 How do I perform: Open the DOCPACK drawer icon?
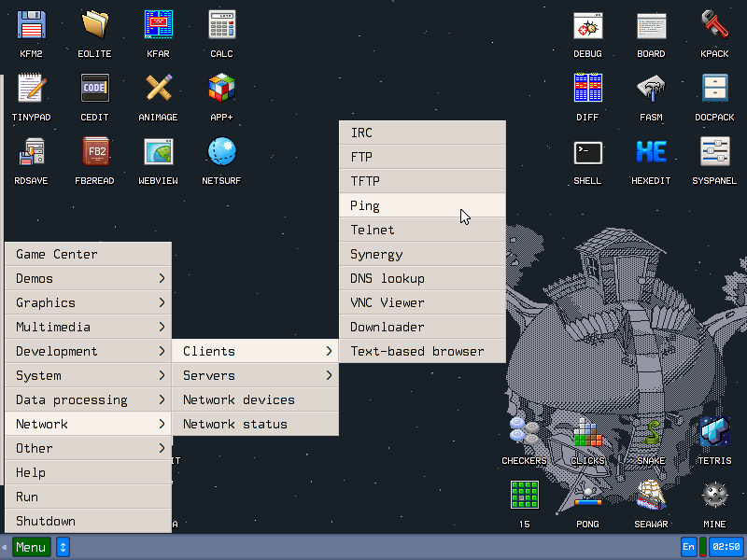pos(714,88)
